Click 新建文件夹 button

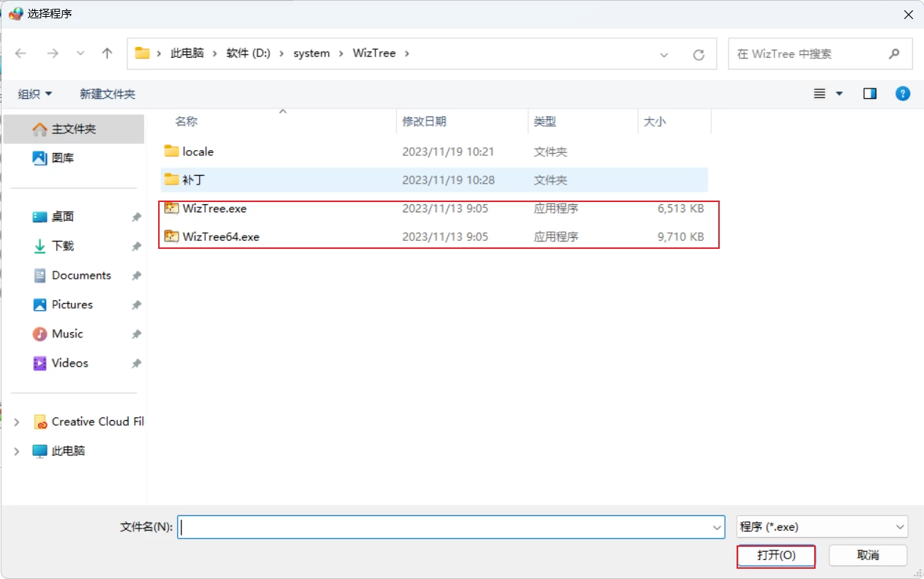[x=108, y=94]
